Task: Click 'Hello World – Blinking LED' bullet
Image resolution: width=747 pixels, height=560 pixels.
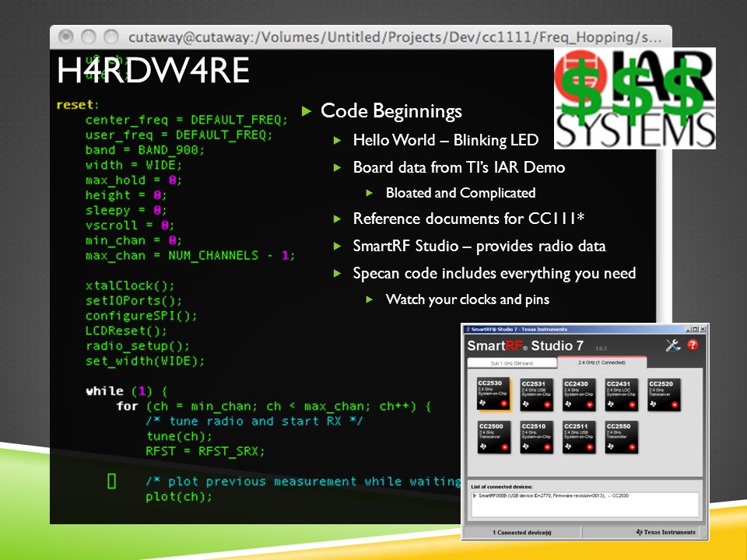Action: pos(446,140)
